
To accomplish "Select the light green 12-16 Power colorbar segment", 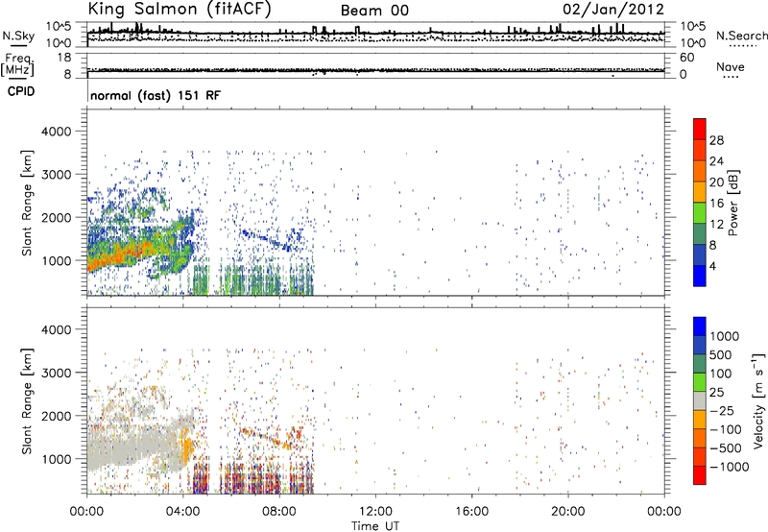I will (x=700, y=213).
